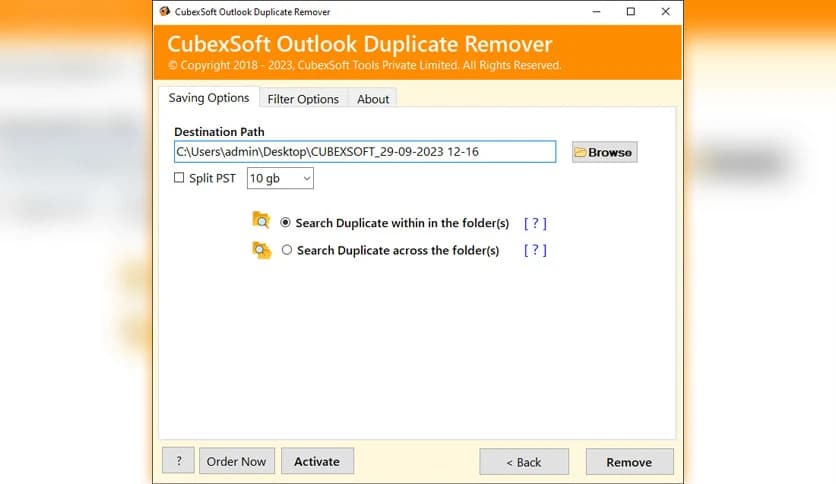Select Search Duplicate across the folder(s)
The height and width of the screenshot is (484, 836).
point(287,249)
